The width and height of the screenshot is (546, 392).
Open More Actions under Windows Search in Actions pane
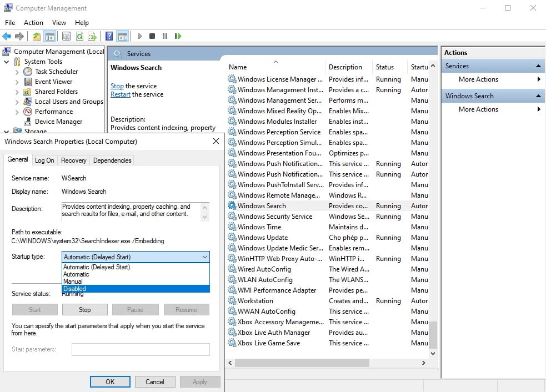coord(493,109)
